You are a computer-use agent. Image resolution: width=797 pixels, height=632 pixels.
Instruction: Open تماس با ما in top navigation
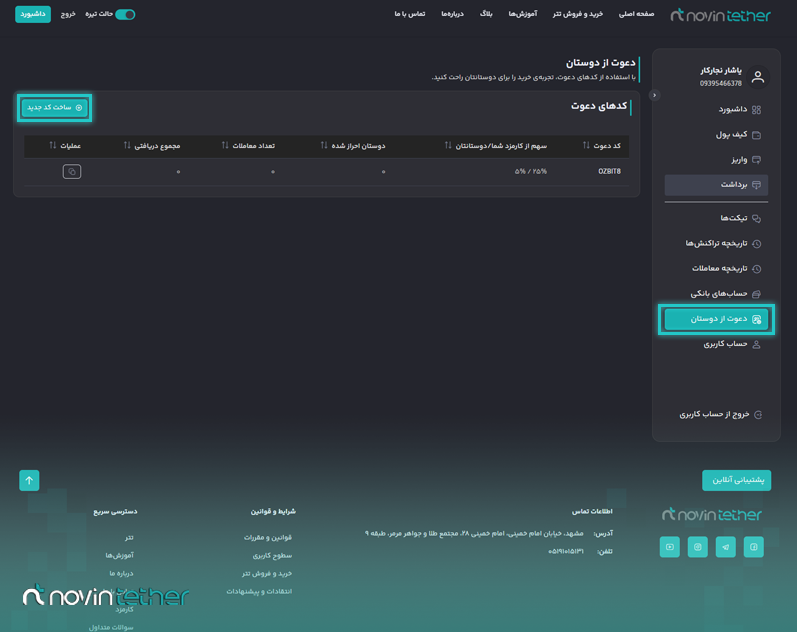coord(410,14)
